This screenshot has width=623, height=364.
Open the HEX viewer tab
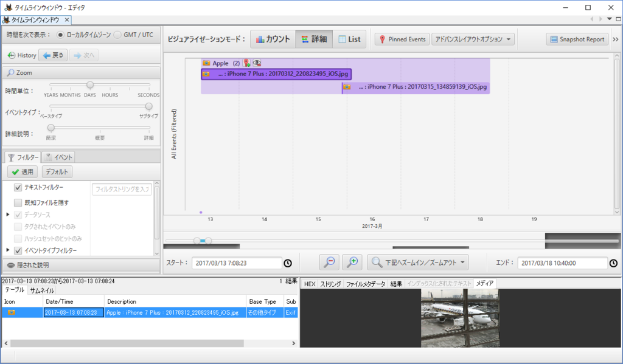(310, 284)
